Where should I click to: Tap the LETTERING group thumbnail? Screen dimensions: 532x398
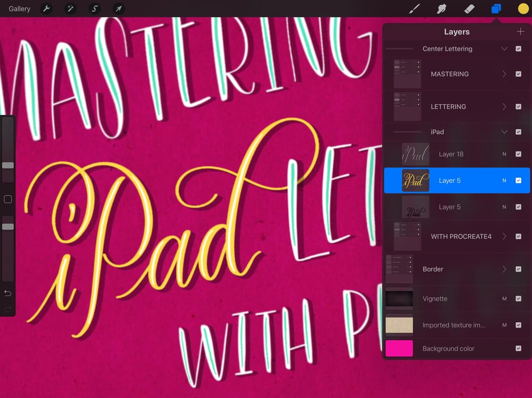click(408, 106)
